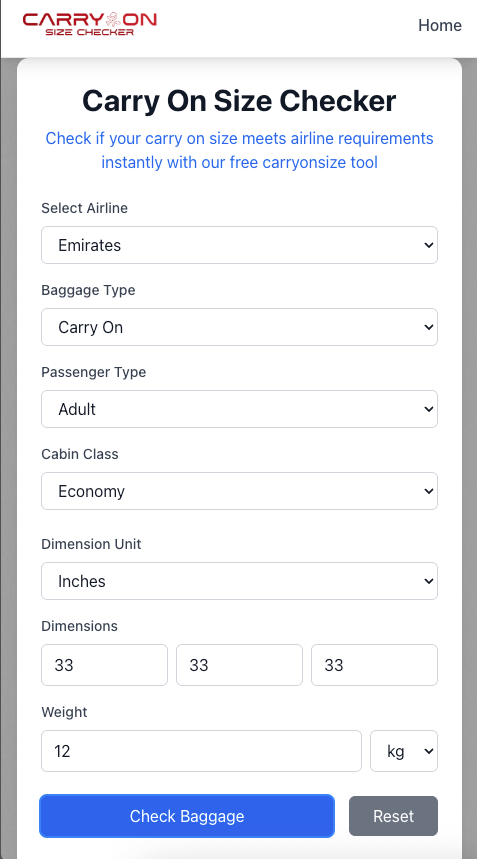Click the blue Check Baggage button
Screen dimensions: 477x859
point(187,816)
